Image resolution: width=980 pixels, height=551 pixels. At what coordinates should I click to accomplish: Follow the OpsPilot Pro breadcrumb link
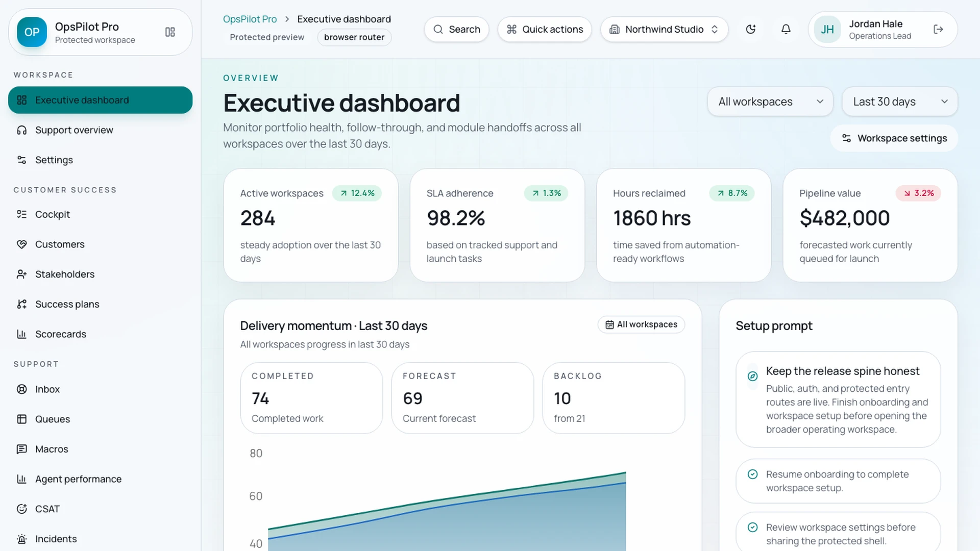(x=250, y=19)
